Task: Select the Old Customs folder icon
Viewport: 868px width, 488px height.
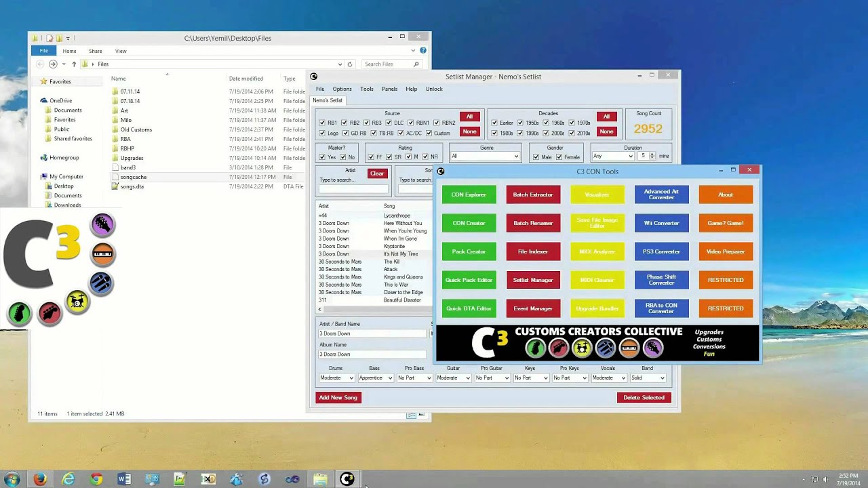Action: pyautogui.click(x=115, y=129)
